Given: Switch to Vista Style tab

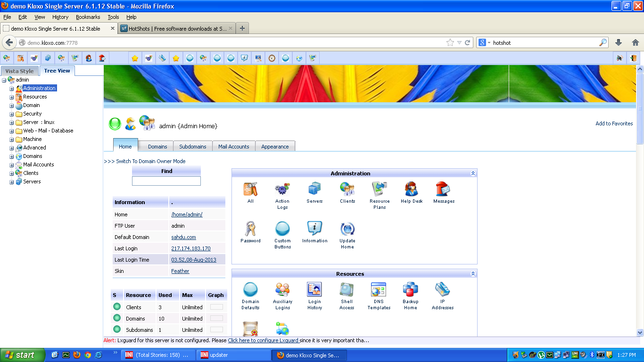Looking at the screenshot, I should pyautogui.click(x=19, y=71).
